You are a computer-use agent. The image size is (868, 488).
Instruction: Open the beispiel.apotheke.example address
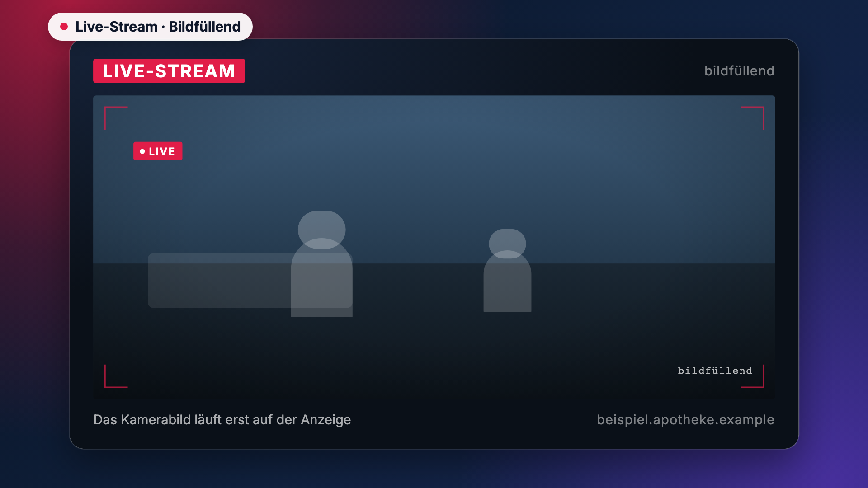click(685, 420)
